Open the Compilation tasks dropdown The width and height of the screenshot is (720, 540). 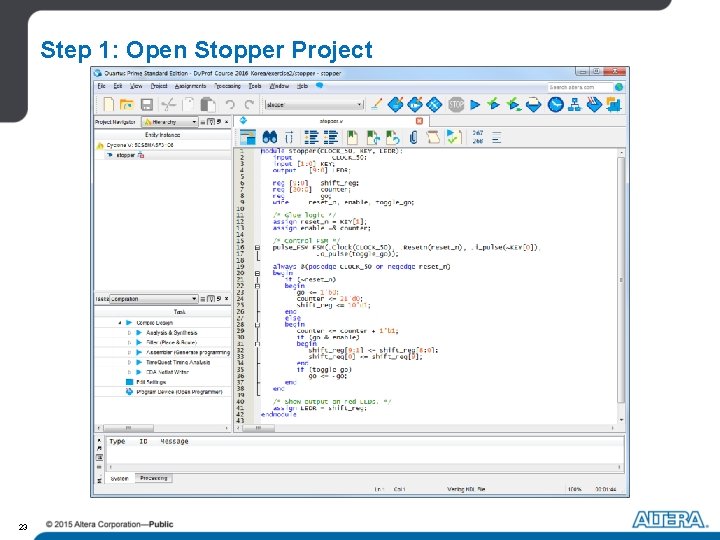(x=154, y=299)
